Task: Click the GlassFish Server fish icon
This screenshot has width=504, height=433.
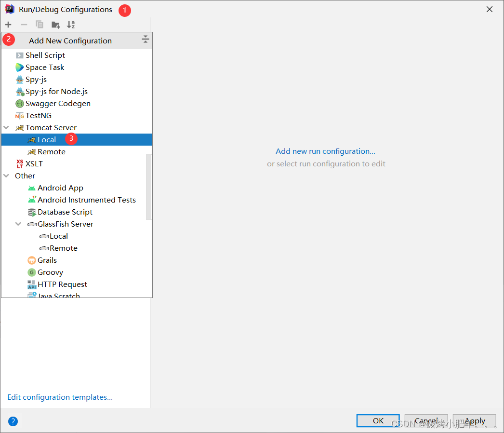Action: tap(31, 224)
